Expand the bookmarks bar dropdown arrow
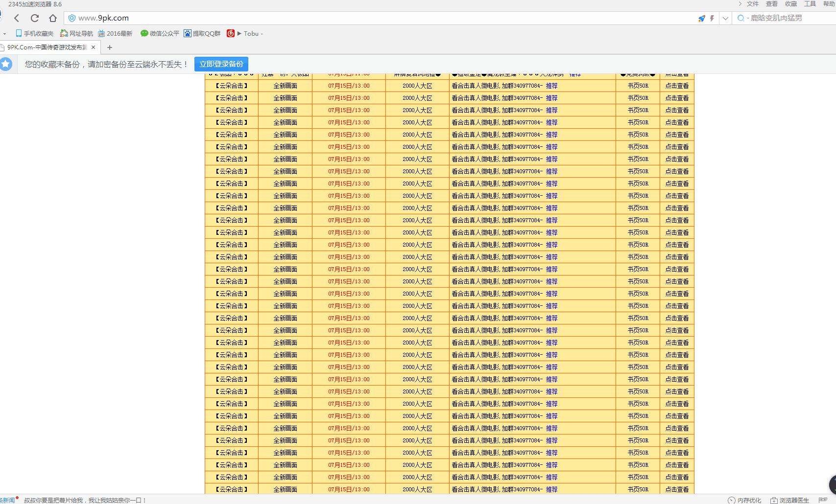 click(4, 34)
